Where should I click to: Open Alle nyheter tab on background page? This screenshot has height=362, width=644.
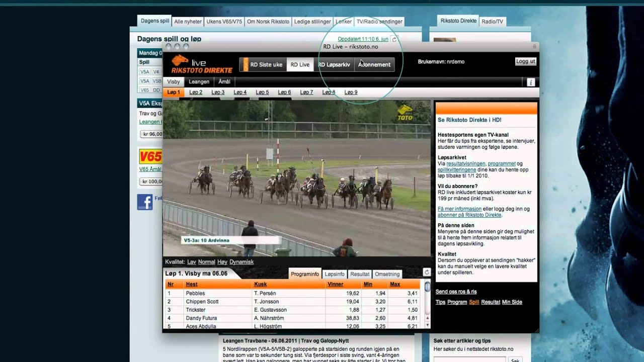tap(188, 22)
